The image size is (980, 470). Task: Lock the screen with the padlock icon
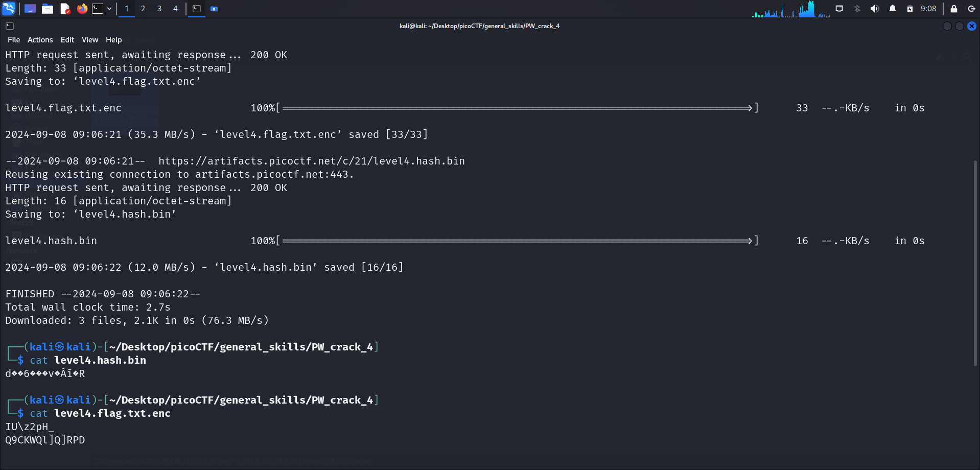tap(953, 9)
